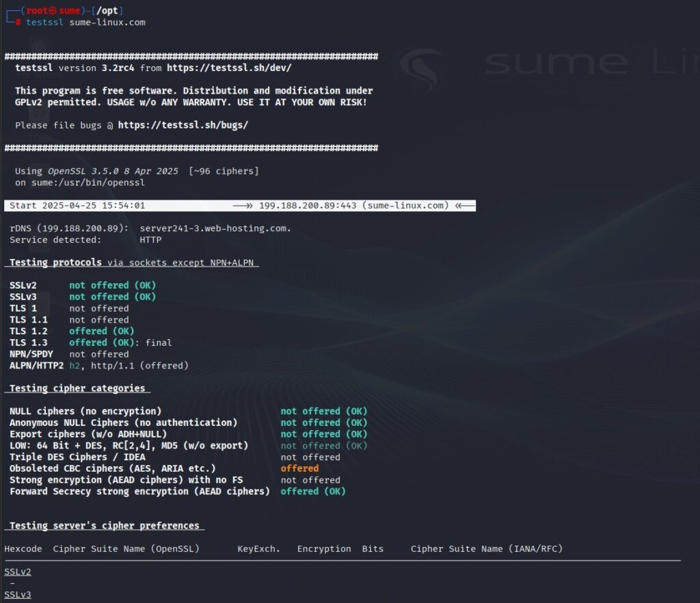Click 'Cipher Suite Name (OpenSSL)' column header
This screenshot has width=700, height=603.
[126, 548]
